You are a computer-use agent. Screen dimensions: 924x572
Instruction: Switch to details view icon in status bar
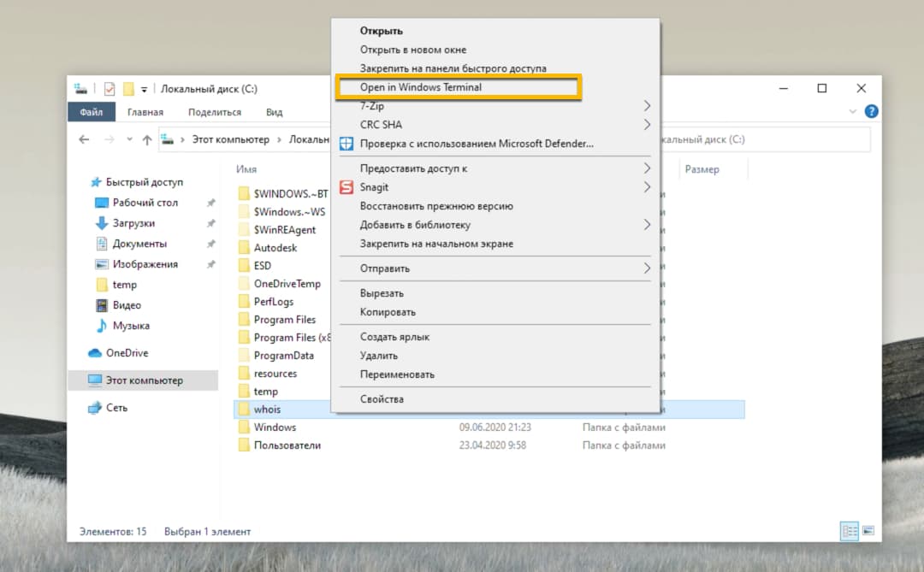850,531
